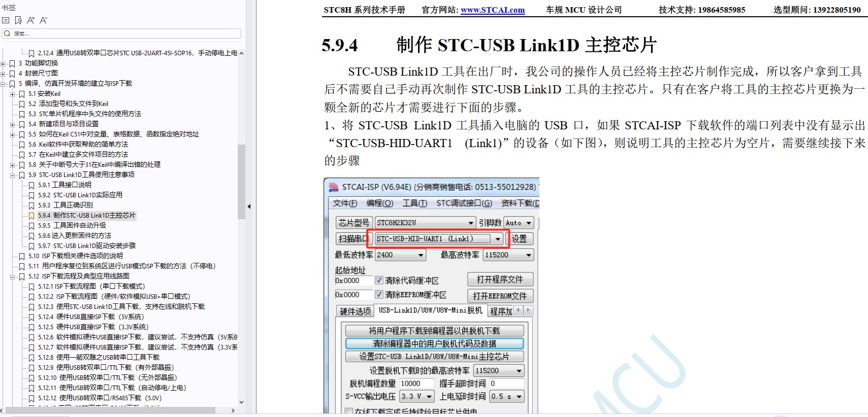Open 工具(T) menu in ISP screenshot
This screenshot has width=868, height=417.
click(x=414, y=203)
